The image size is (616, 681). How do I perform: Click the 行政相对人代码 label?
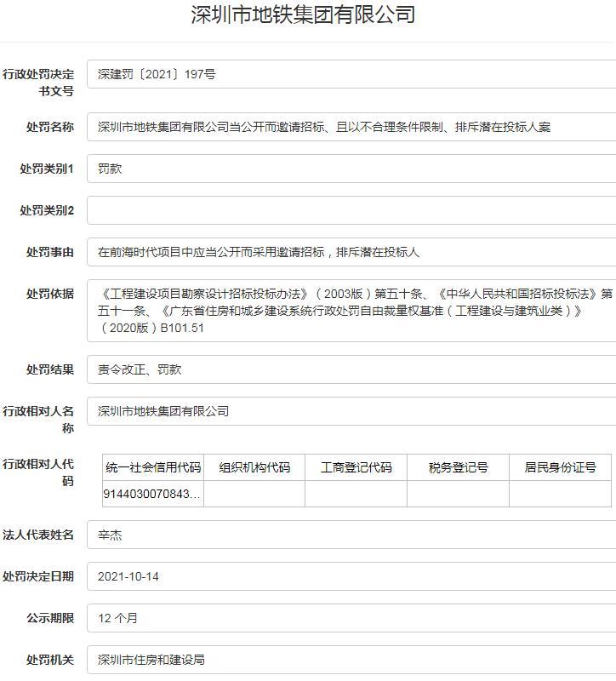click(38, 472)
